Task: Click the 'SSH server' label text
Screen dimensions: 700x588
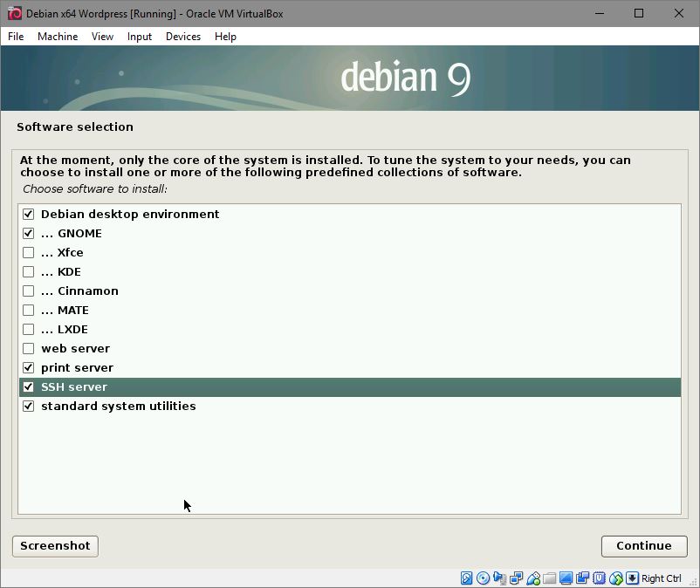Action: point(74,386)
